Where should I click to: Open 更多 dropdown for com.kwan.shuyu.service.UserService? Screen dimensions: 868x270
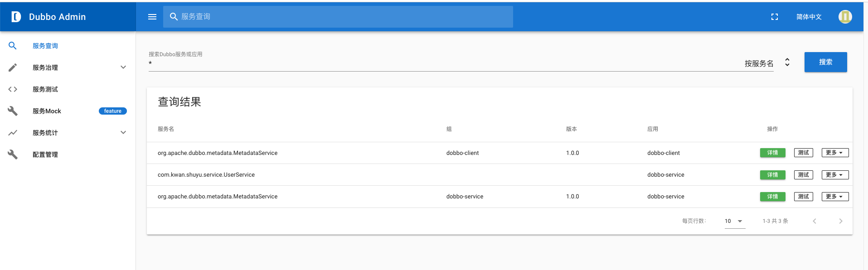pyautogui.click(x=835, y=175)
